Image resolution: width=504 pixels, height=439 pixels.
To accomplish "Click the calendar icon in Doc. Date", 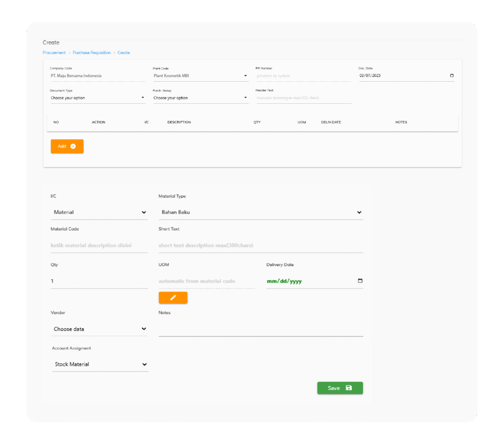I will [x=452, y=76].
